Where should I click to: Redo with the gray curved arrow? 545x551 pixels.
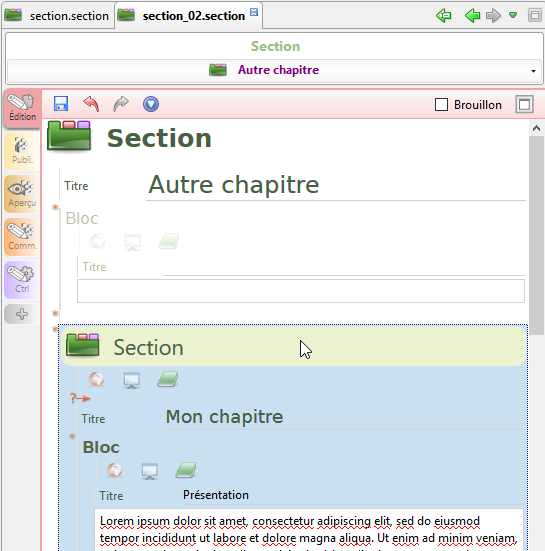pyautogui.click(x=121, y=104)
